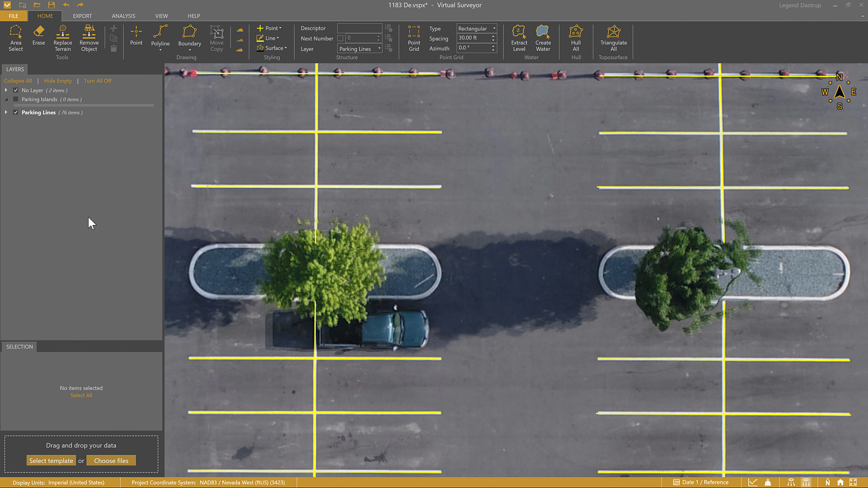Image resolution: width=868 pixels, height=488 pixels.
Task: Open the Layer dropdown showing Parking Lines
Action: [359, 49]
